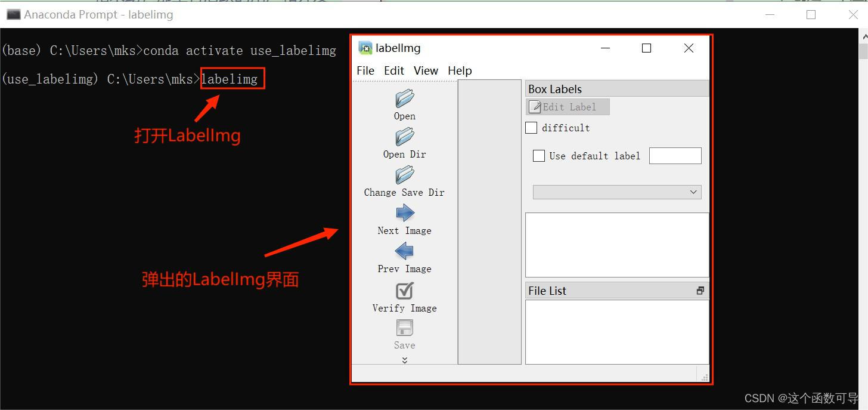Click the Box Labels panel title
Viewport: 868px width, 410px height.
coord(554,89)
